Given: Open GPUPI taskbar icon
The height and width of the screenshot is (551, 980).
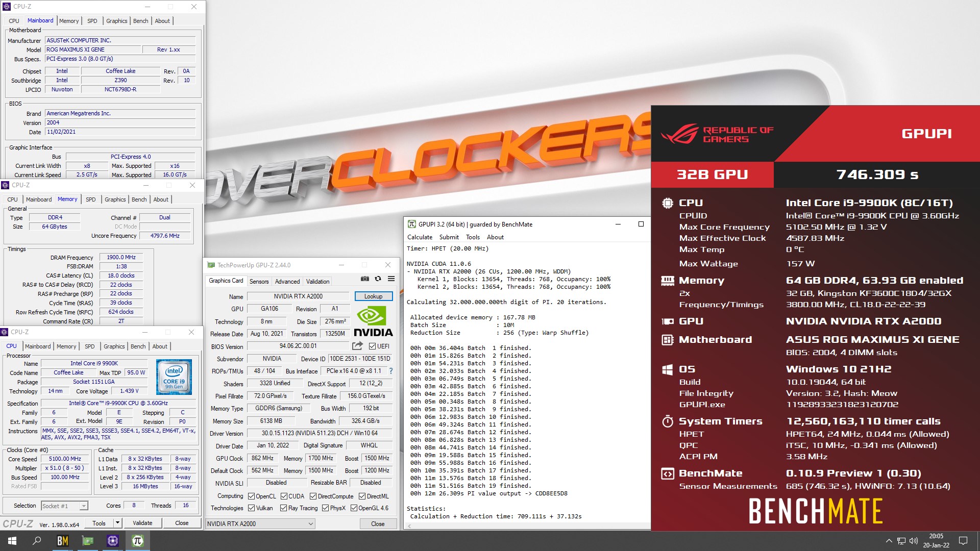Looking at the screenshot, I should coord(137,541).
